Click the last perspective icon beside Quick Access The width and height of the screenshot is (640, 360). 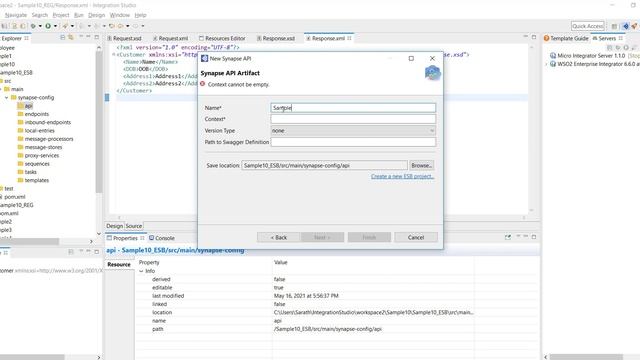634,26
